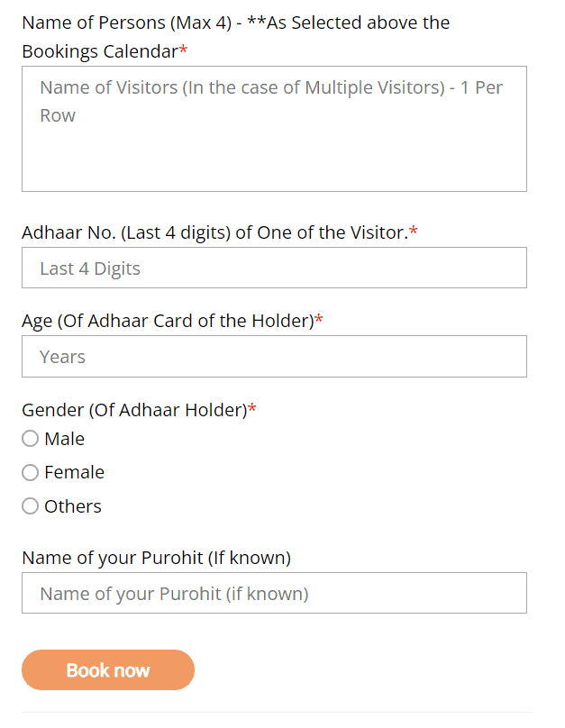The height and width of the screenshot is (728, 565).
Task: Click 'Name of your Purohit (If known)' label
Action: tap(156, 558)
